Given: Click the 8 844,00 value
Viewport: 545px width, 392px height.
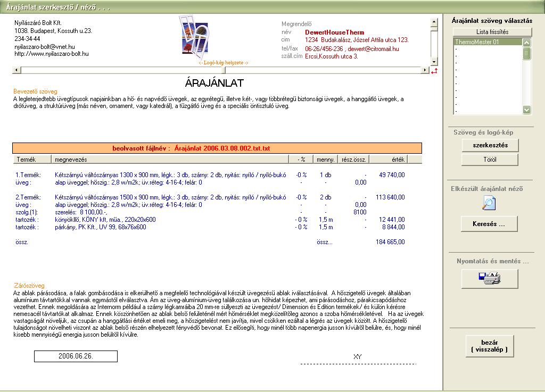Looking at the screenshot, I should 393,227.
